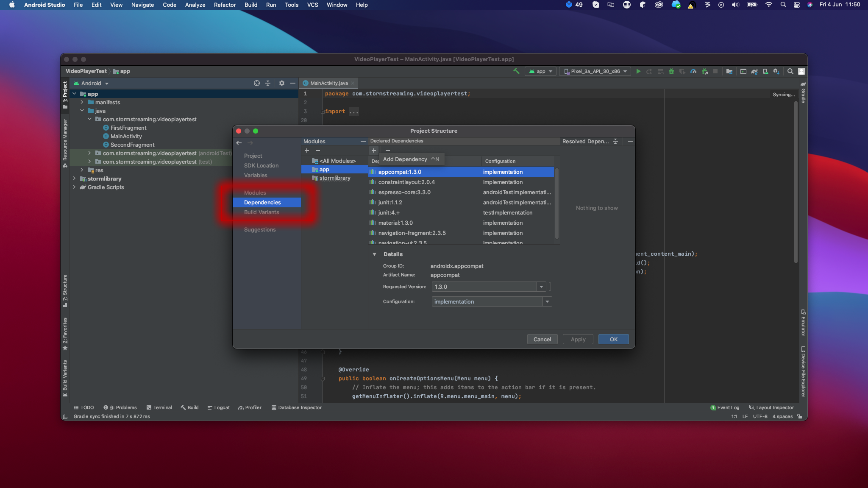The height and width of the screenshot is (488, 868).
Task: Click Apply Changes and Restart Activity icon
Action: pos(649,71)
